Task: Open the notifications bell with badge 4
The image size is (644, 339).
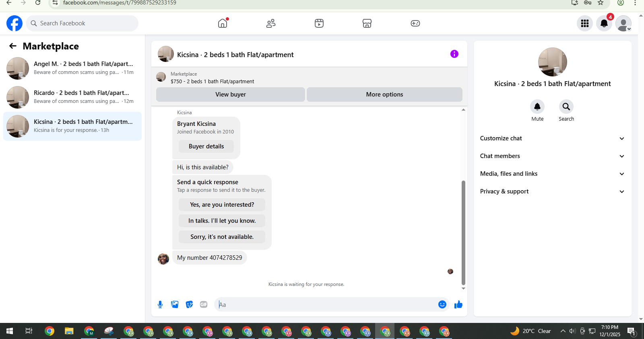Action: point(604,23)
